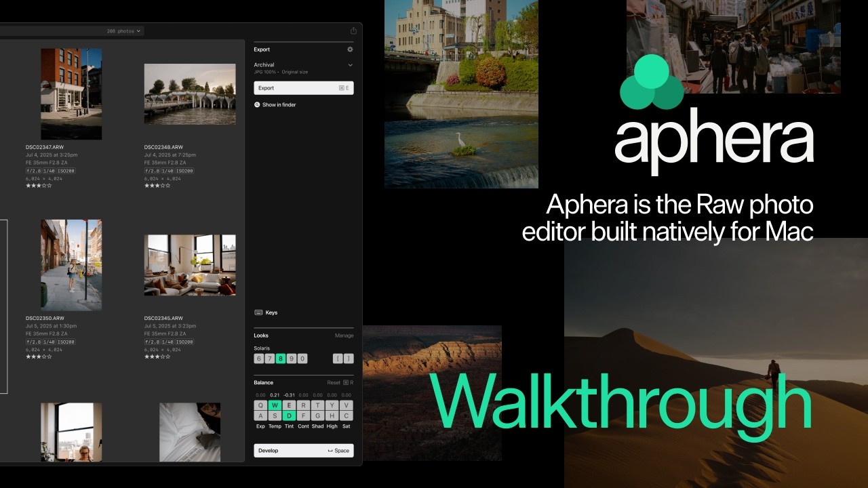Viewport: 868px width, 488px height.
Task: Click the date Jul 5, 2025 at 3:23pm
Action: point(170,326)
